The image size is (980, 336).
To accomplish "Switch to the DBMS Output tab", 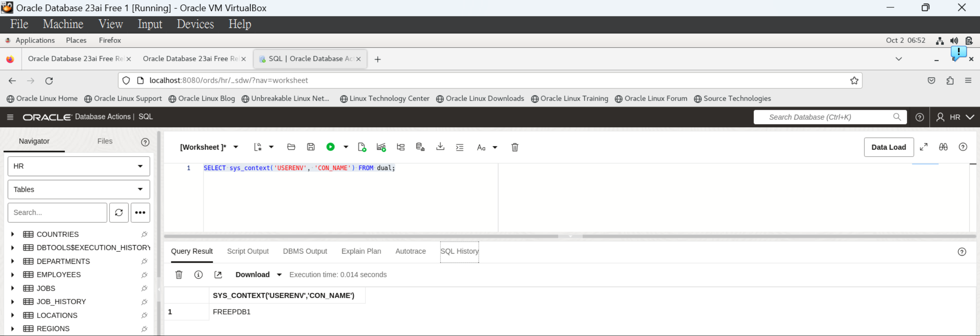I will pyautogui.click(x=305, y=251).
